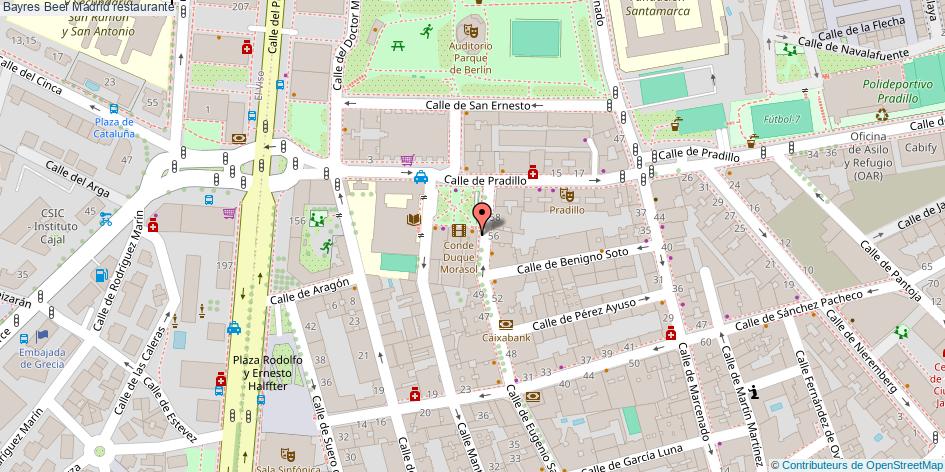945x472 pixels.
Task: Select the purple shopping cart near number 3
Action: click(407, 160)
